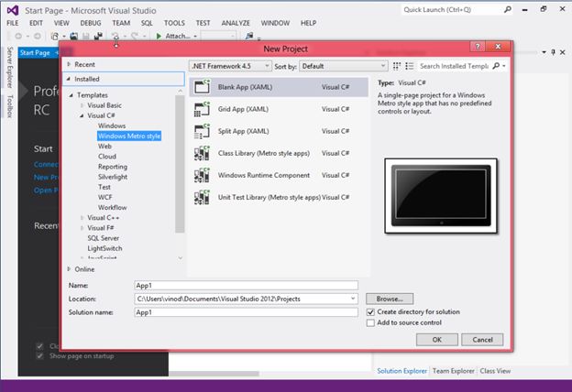Toggle Create directory for solution checkbox

click(x=370, y=312)
